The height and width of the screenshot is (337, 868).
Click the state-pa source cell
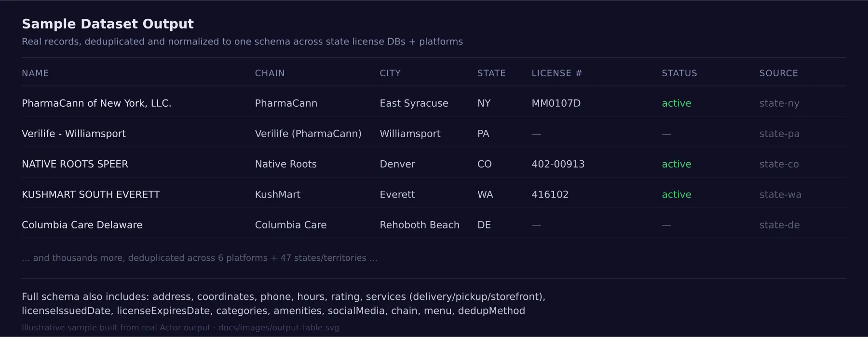779,134
